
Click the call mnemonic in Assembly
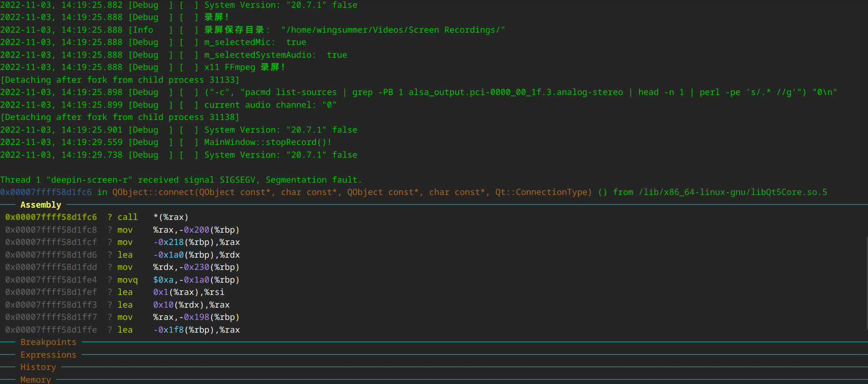(128, 217)
